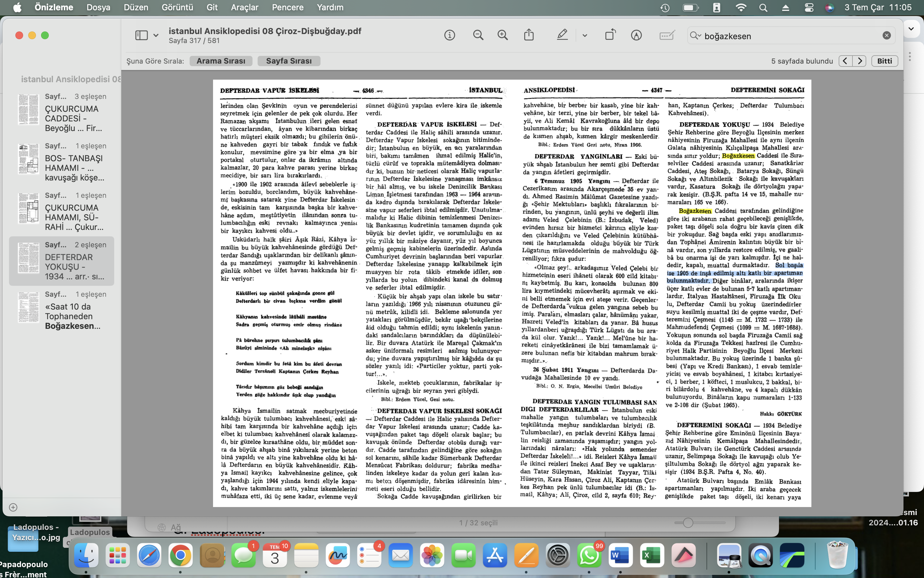Open Finder from the Dock
924x578 pixels.
click(86, 555)
